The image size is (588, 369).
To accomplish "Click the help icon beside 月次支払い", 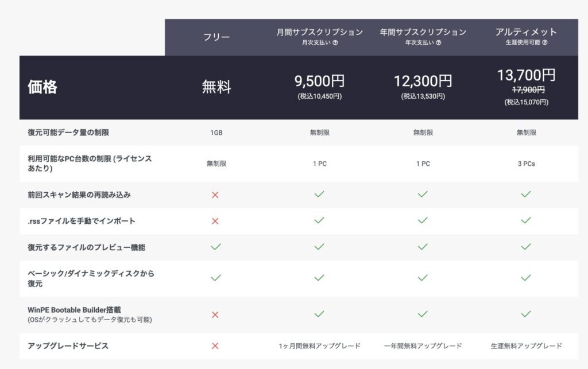I will tap(335, 42).
